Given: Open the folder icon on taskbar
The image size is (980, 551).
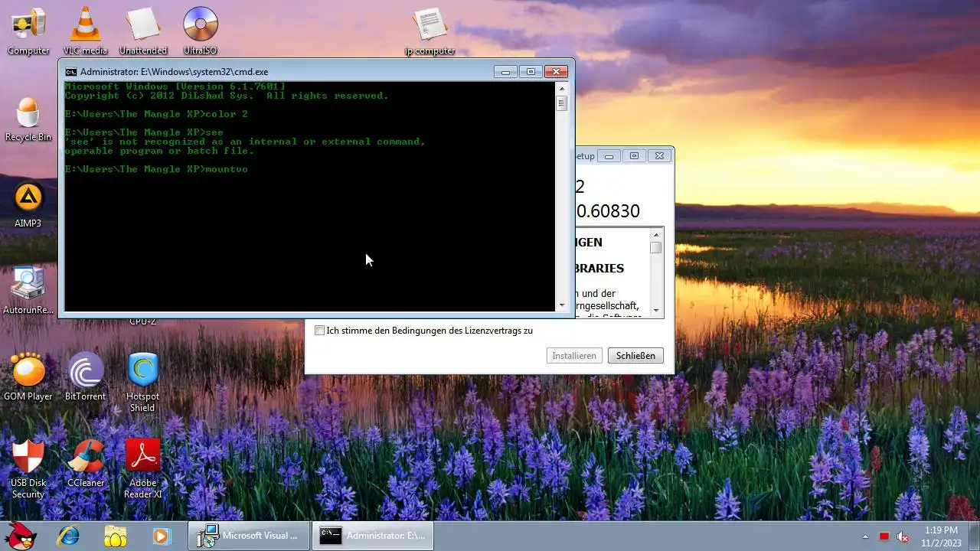Looking at the screenshot, I should pos(115,536).
